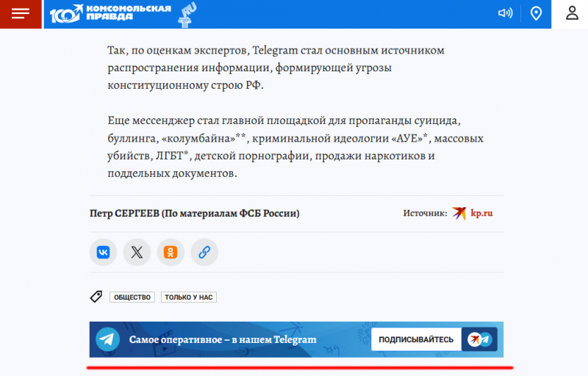Click the Telegram paper-plane icon in the banner

coord(108,339)
